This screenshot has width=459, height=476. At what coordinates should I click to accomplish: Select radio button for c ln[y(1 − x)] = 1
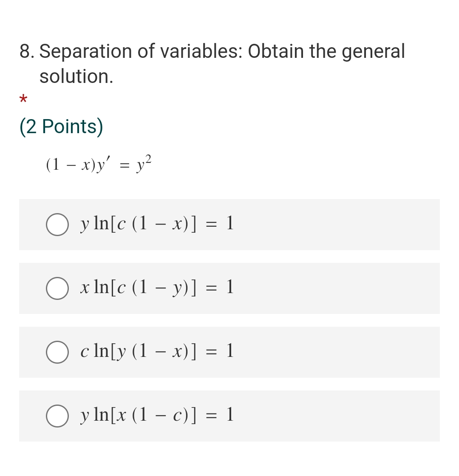pyautogui.click(x=57, y=352)
